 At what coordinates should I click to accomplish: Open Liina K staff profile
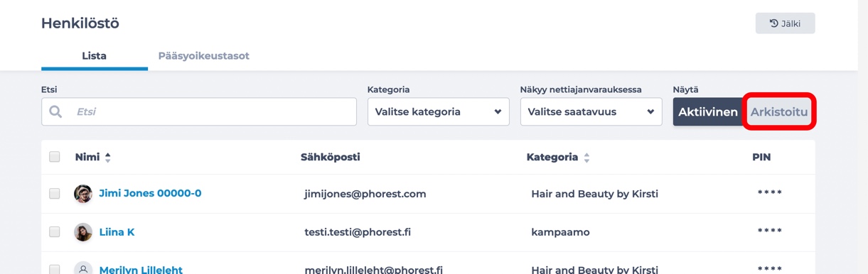pyautogui.click(x=117, y=232)
